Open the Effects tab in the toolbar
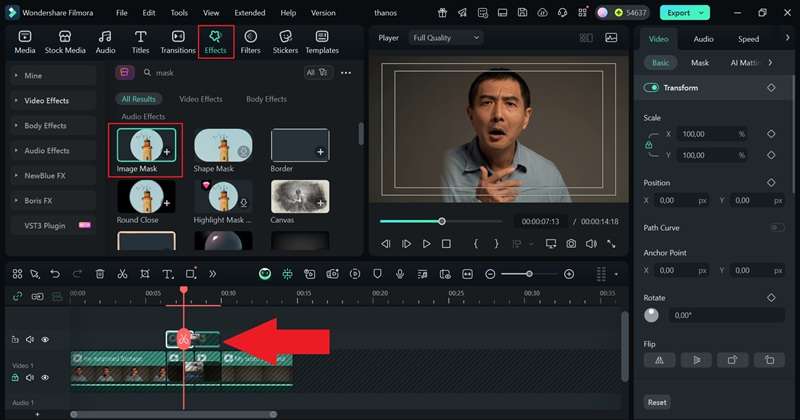The height and width of the screenshot is (420, 800). (x=215, y=42)
